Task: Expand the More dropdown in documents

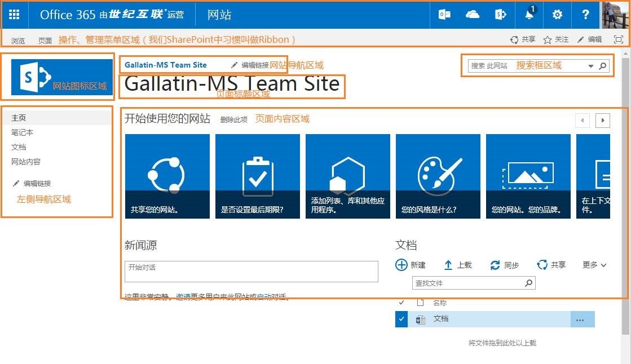Action: point(594,265)
